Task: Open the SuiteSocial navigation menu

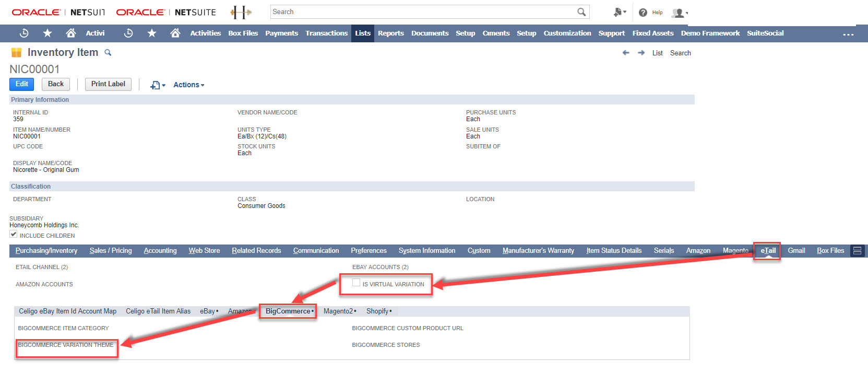Action: pyautogui.click(x=765, y=33)
